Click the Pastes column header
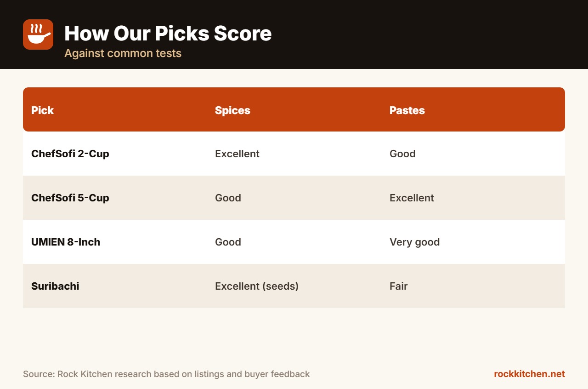This screenshot has width=588, height=389. tap(407, 110)
